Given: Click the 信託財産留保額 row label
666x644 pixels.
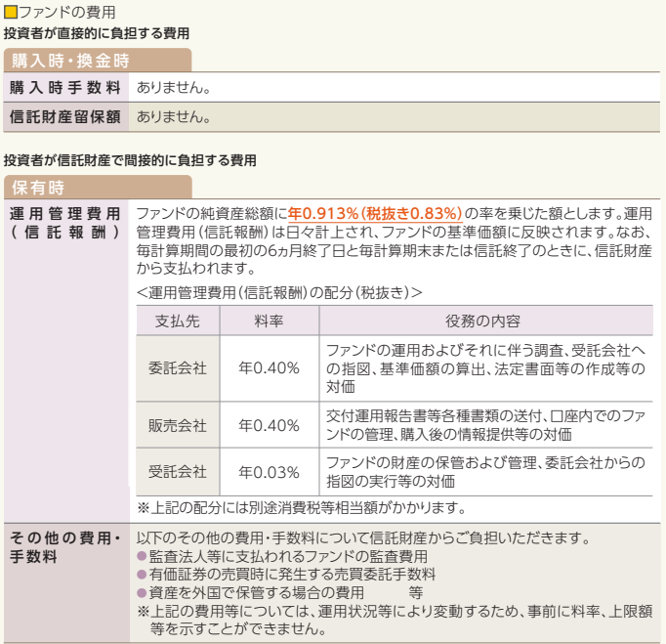Looking at the screenshot, I should pyautogui.click(x=65, y=117).
